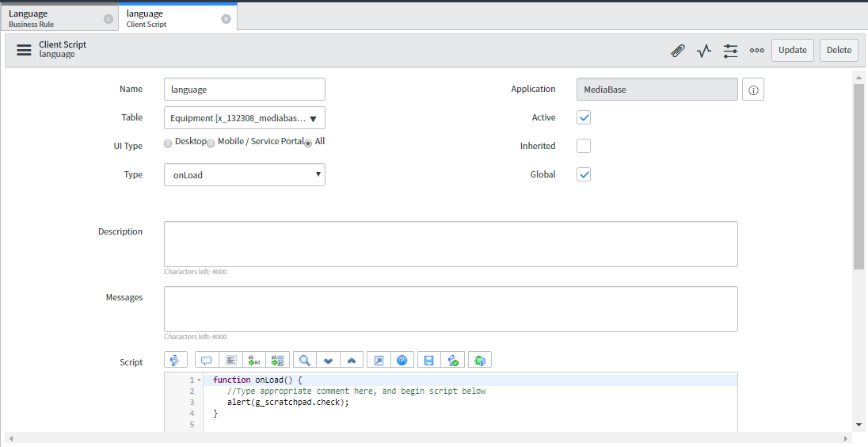Click the full screen editor icon

pos(379,360)
